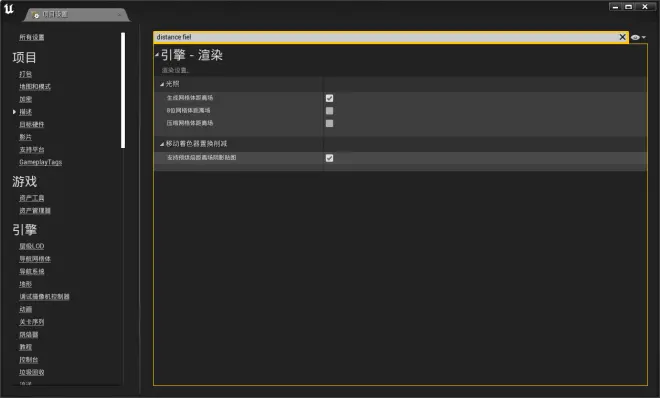Open 影片 settings in sidebar

(x=25, y=137)
